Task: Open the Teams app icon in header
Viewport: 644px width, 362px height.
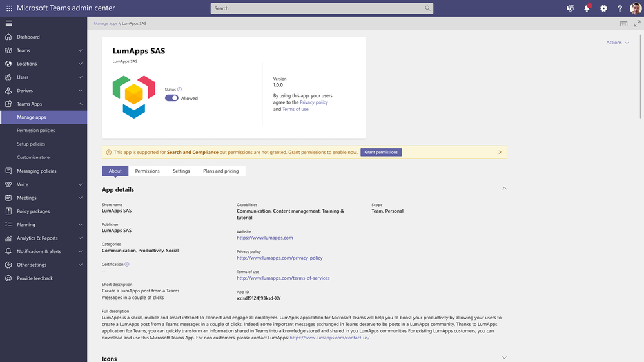Action: click(x=570, y=8)
